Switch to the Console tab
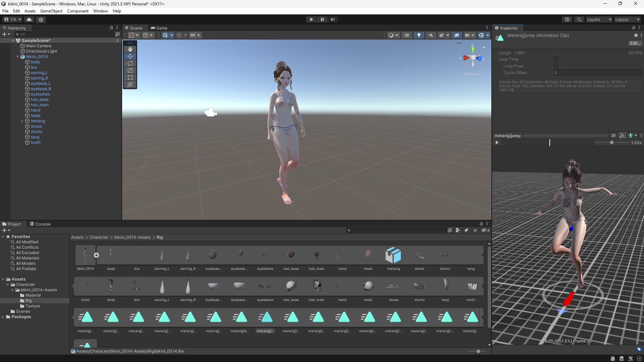The image size is (644, 362). [x=40, y=224]
